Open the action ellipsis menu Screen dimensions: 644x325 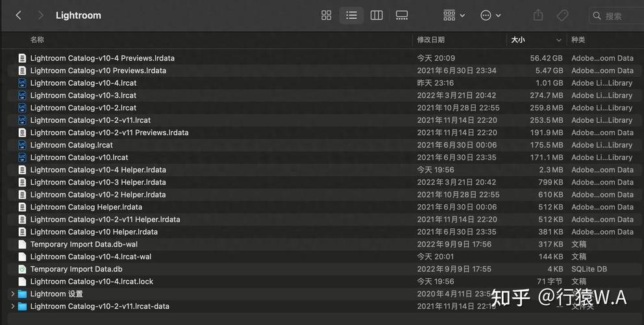click(490, 15)
